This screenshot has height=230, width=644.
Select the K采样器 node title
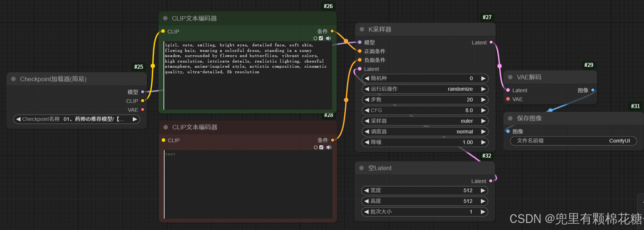(x=380, y=29)
